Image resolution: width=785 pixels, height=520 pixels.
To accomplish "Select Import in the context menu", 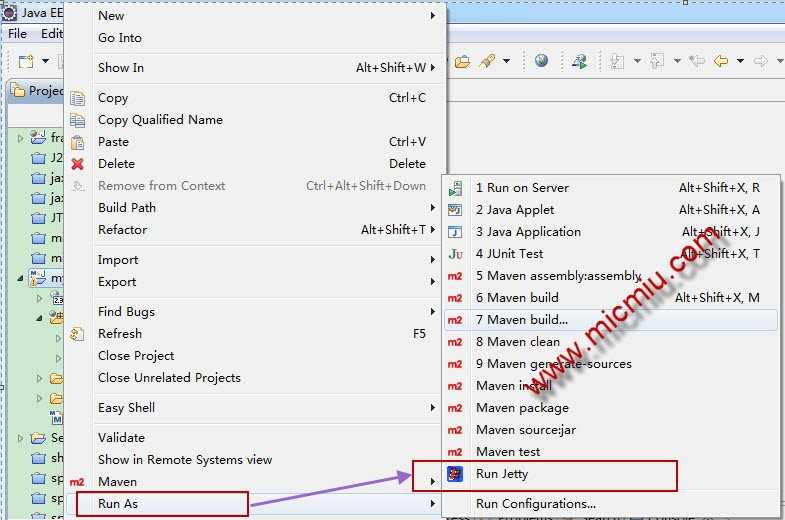I will [118, 260].
